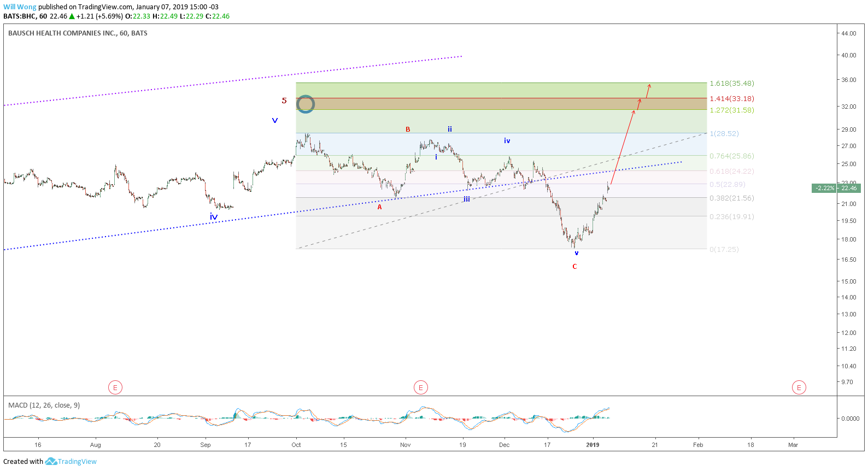Select the 1.618(35.48) Fibonacci label
This screenshot has width=868, height=471.
731,84
